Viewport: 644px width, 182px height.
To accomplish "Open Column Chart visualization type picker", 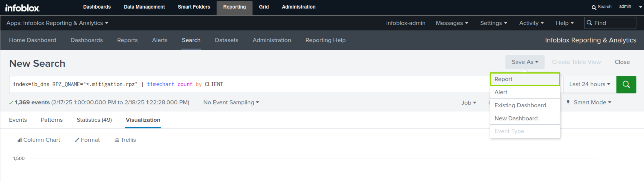I will (x=39, y=140).
